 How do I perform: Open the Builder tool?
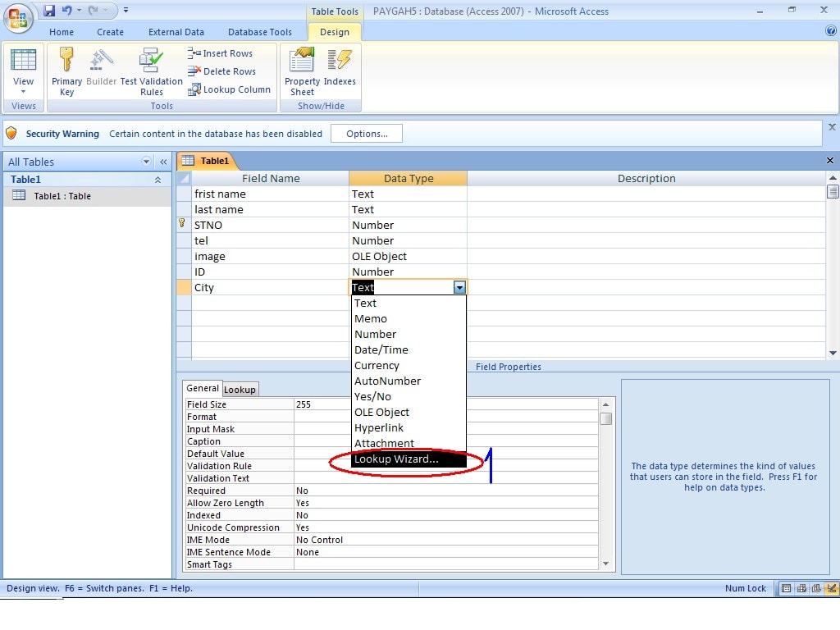tap(101, 71)
